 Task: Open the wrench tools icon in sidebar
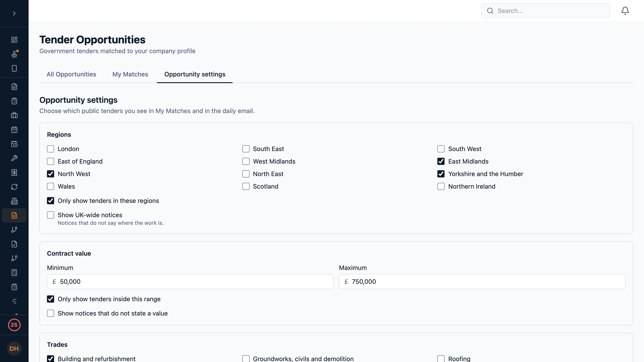click(14, 158)
